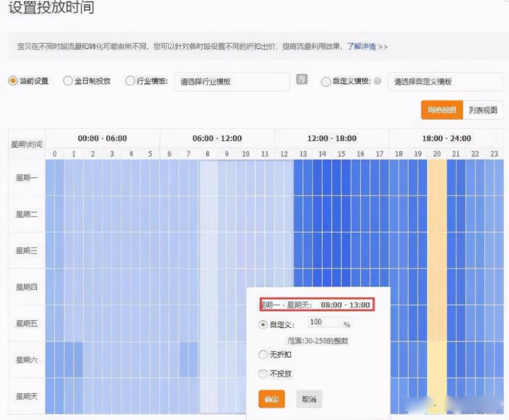Screen dimensions: 509x420
Task: Select the 不投放 radio option
Action: tap(263, 373)
